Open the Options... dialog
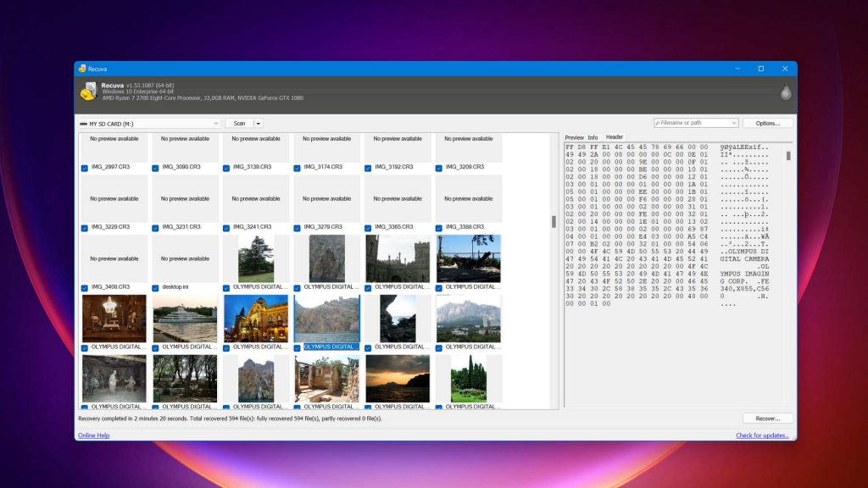The width and height of the screenshot is (868, 488). coord(768,124)
